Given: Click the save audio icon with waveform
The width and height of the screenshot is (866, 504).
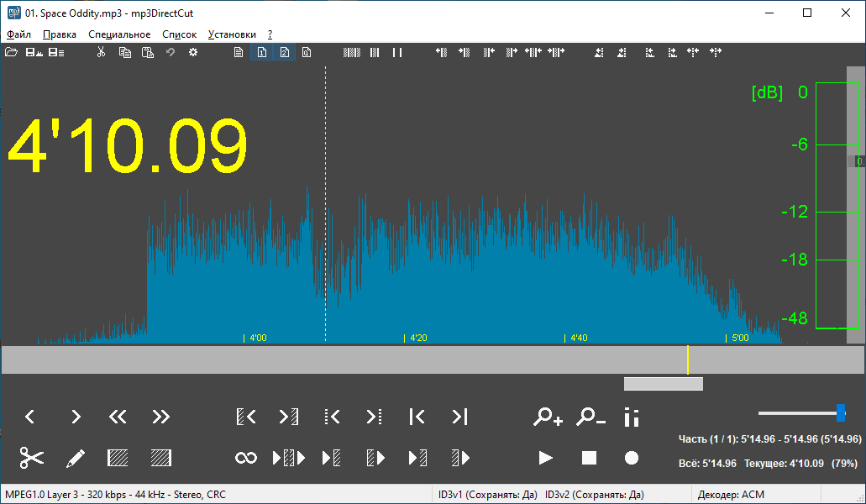Looking at the screenshot, I should click(34, 52).
